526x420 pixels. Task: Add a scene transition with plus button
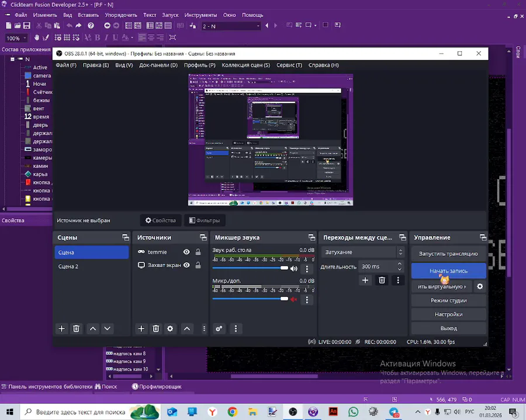pyautogui.click(x=365, y=280)
